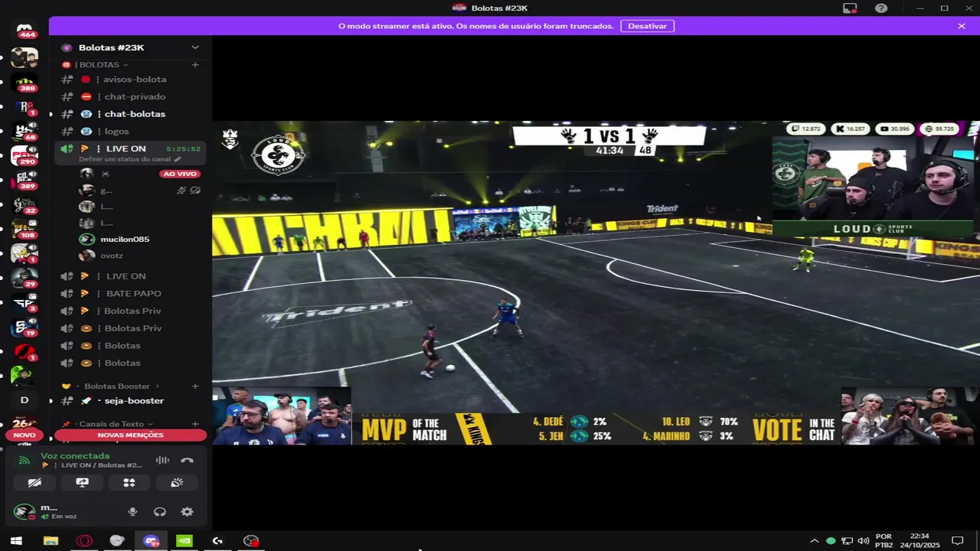The height and width of the screenshot is (551, 980).
Task: Add channel to BOLOTAS category with plus
Action: [x=195, y=65]
